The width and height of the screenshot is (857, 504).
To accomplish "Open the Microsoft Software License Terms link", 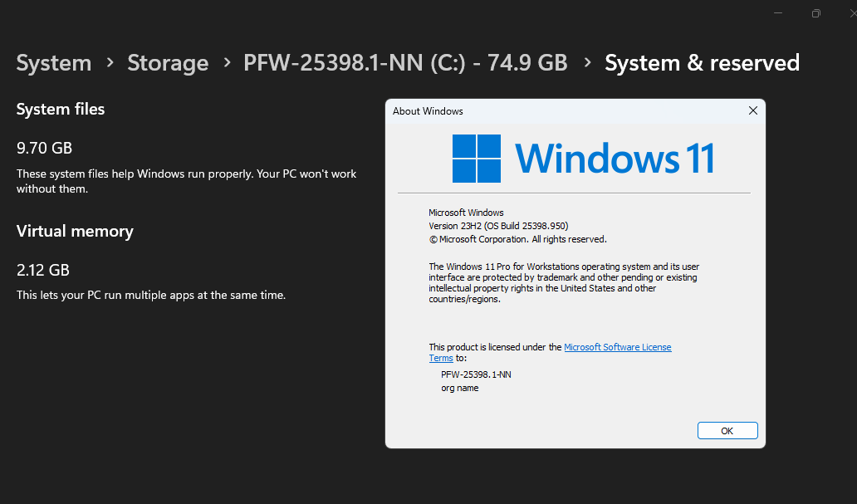I will click(x=617, y=347).
